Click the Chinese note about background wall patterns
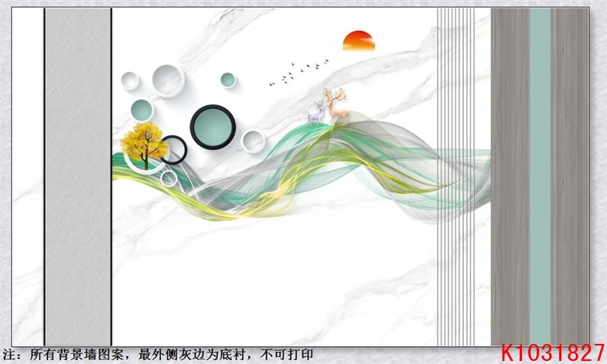Screen dimensions: 607x364 158,354
